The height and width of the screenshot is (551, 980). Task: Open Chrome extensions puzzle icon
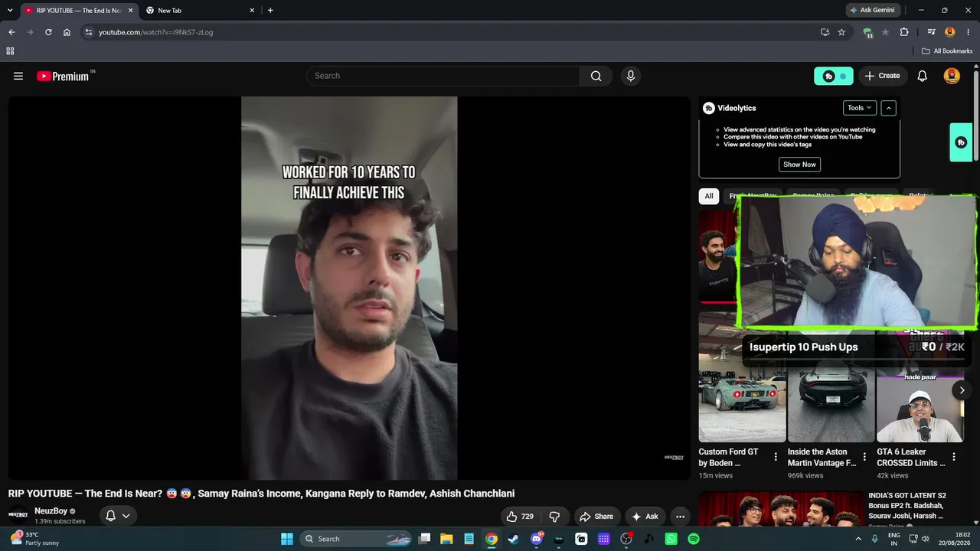coord(904,32)
